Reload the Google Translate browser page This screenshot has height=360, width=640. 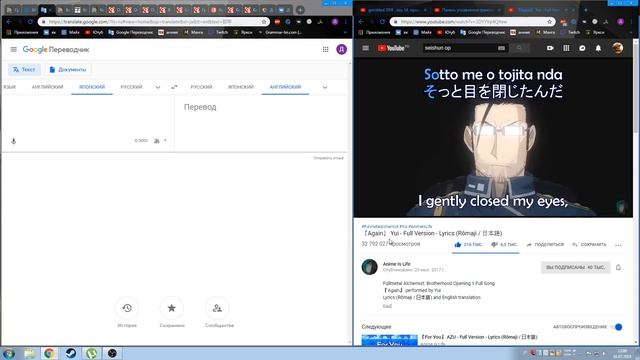click(30, 22)
